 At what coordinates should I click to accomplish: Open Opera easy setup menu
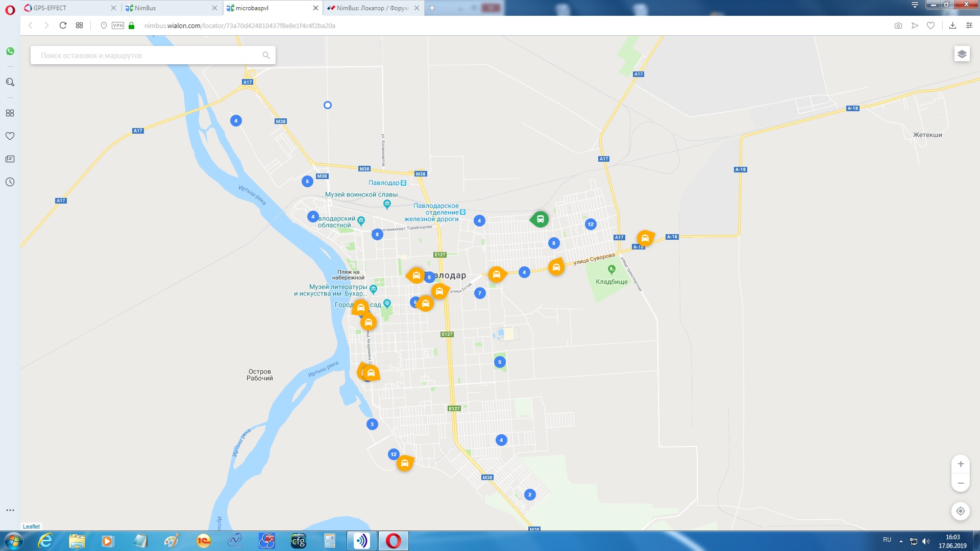point(969,26)
